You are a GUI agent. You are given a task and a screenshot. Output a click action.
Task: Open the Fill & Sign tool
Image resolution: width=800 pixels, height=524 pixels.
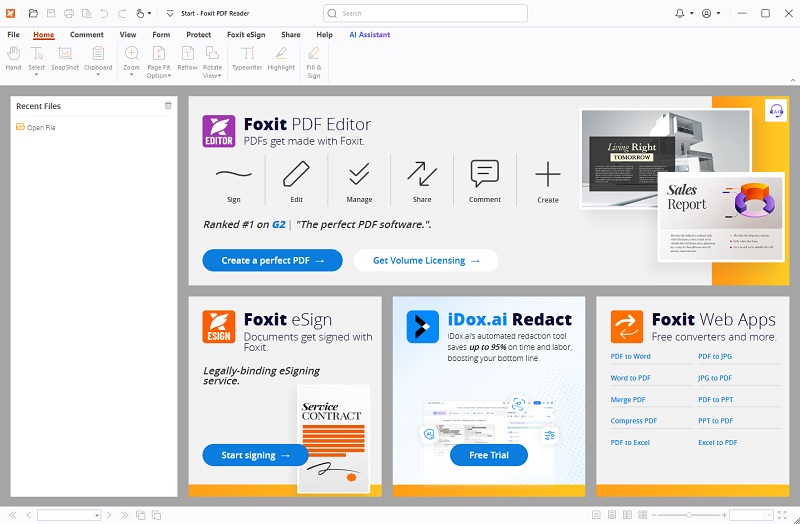click(314, 62)
